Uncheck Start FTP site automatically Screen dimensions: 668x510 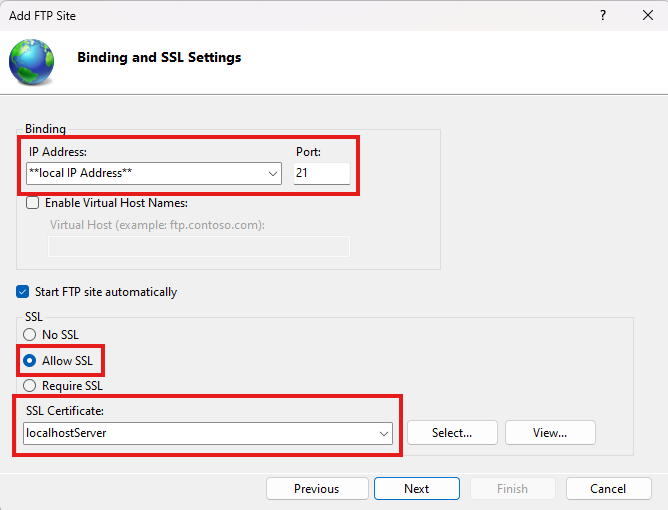pyautogui.click(x=23, y=292)
